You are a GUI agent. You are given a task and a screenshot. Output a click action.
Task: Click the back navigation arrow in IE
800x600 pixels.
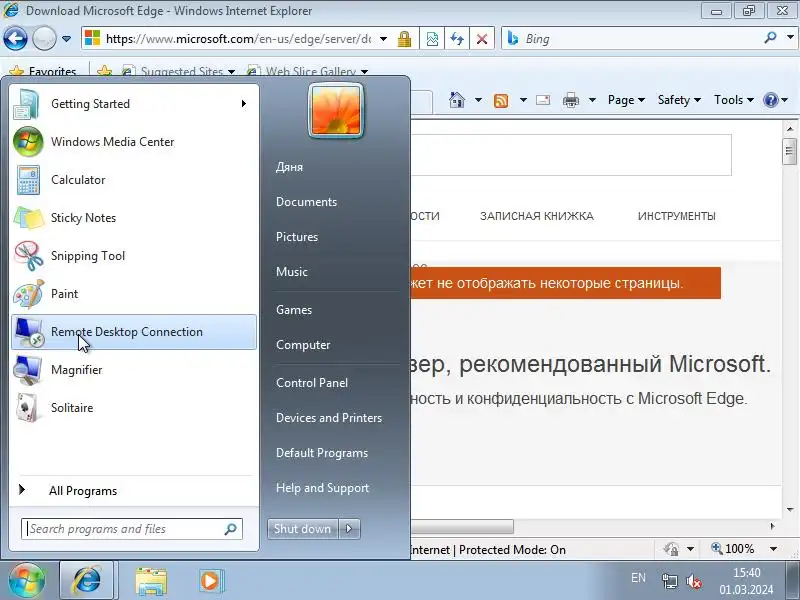tap(15, 39)
